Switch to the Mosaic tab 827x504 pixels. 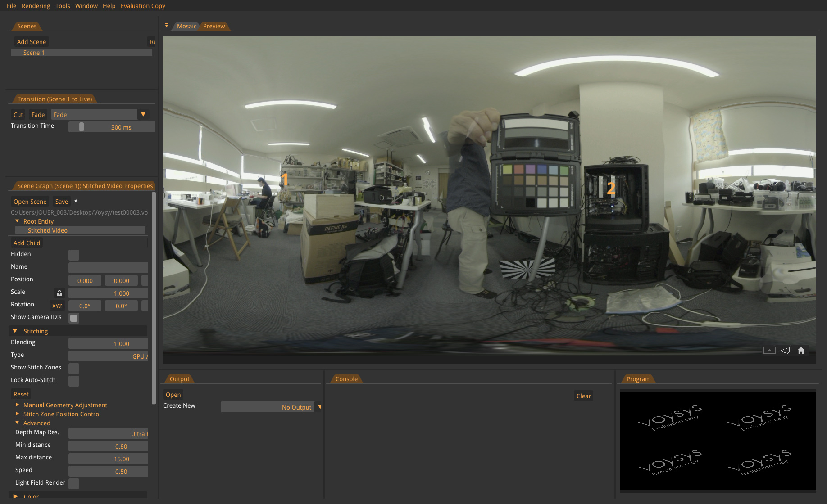tap(186, 26)
